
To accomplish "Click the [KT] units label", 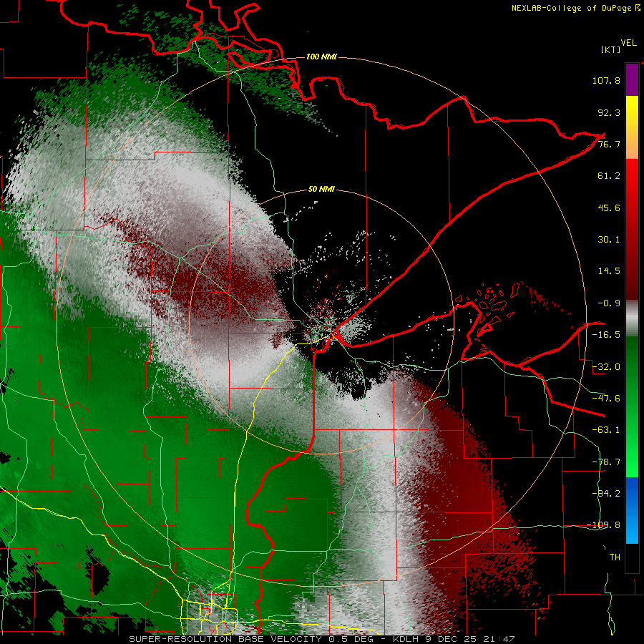I will click(x=611, y=49).
